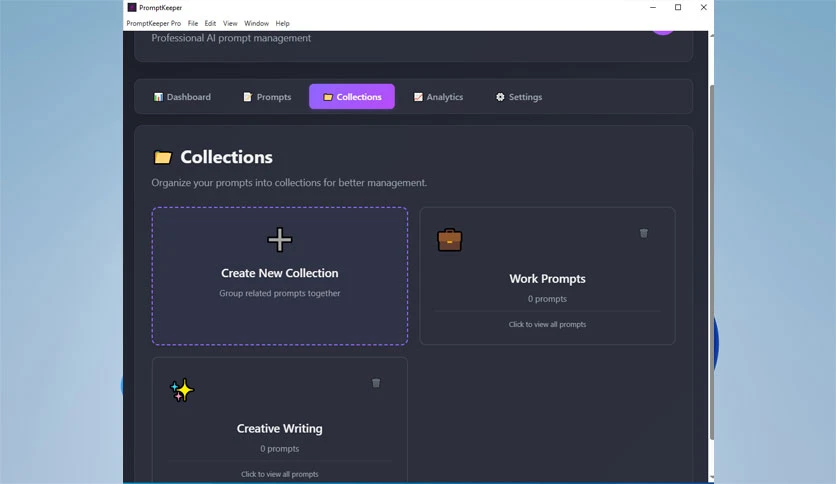
Task: Click 'Group related prompts together' text
Action: click(279, 293)
